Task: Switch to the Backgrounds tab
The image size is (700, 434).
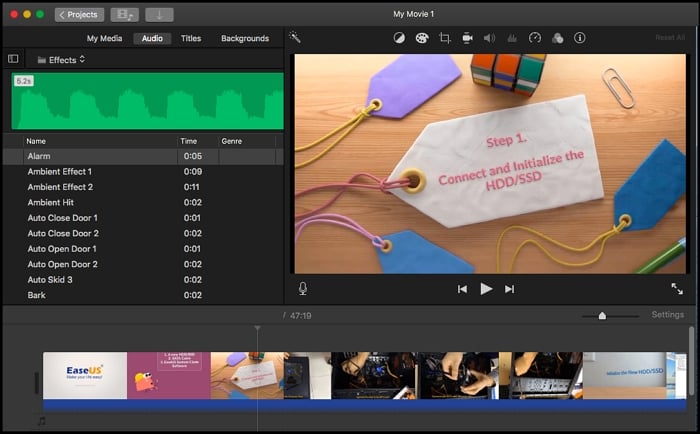Action: pos(245,38)
